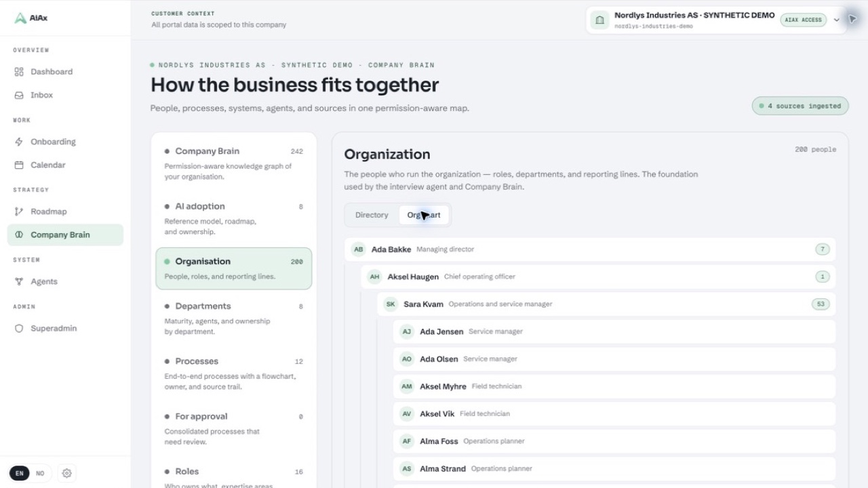Go to Onboarding in the sidebar
868x488 pixels.
coord(65,142)
